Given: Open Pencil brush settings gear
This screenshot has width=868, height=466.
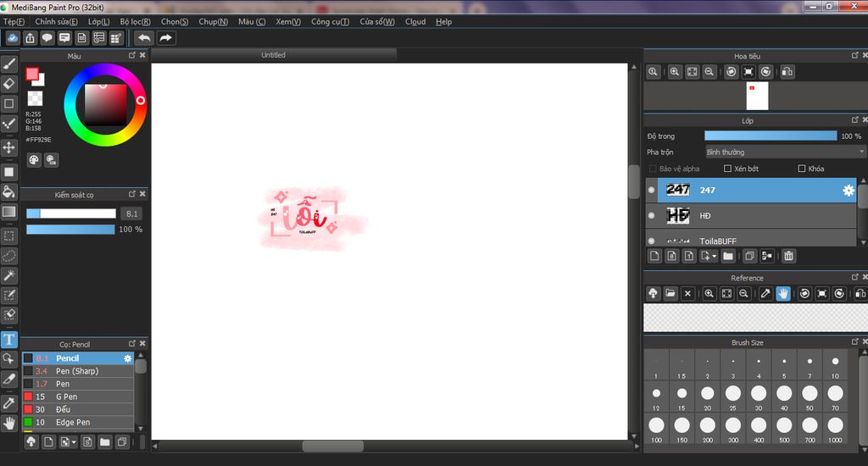Looking at the screenshot, I should pos(128,358).
